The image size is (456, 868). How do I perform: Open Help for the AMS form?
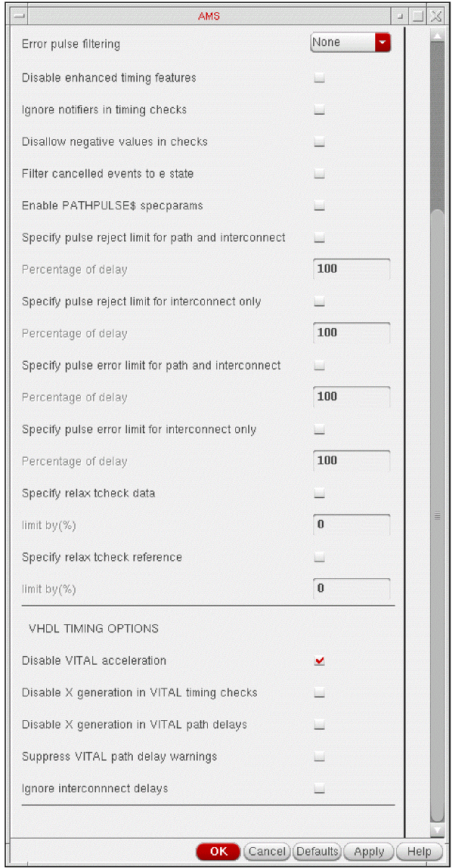point(418,851)
